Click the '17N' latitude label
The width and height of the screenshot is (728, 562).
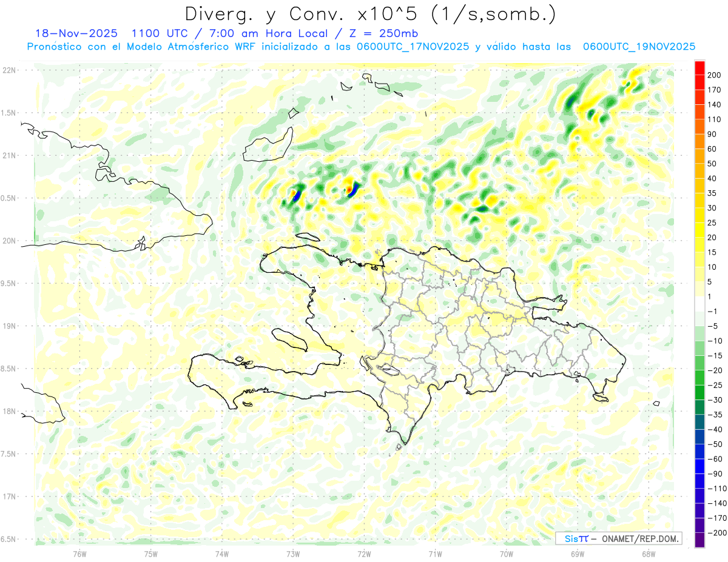[10, 497]
